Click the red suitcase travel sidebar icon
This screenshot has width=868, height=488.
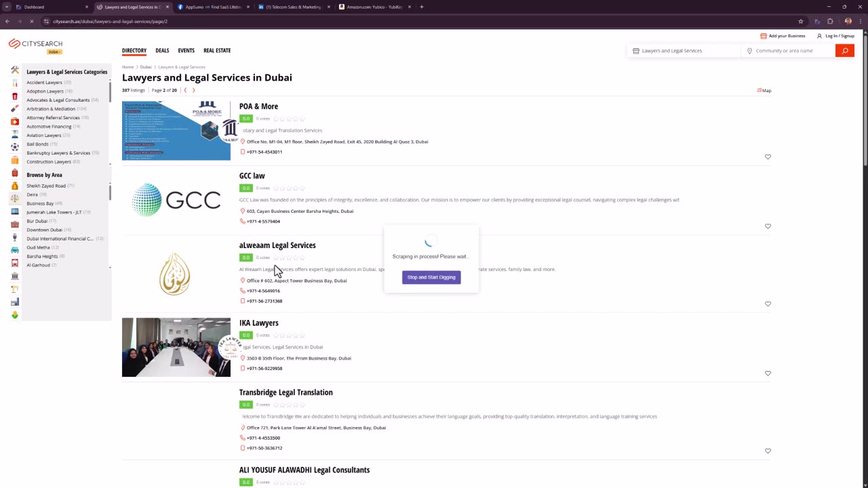(x=15, y=173)
